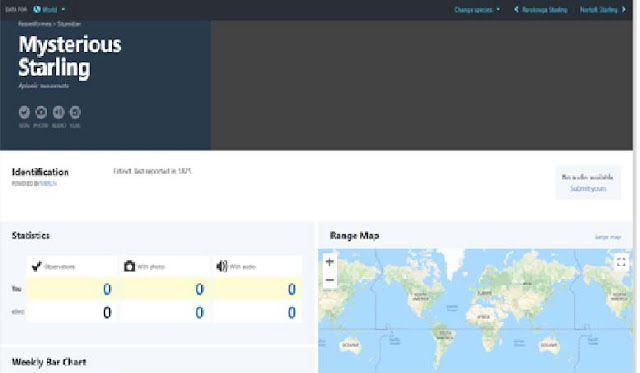Click the Mysterious Starling title
The height and width of the screenshot is (373, 640).
[70, 56]
